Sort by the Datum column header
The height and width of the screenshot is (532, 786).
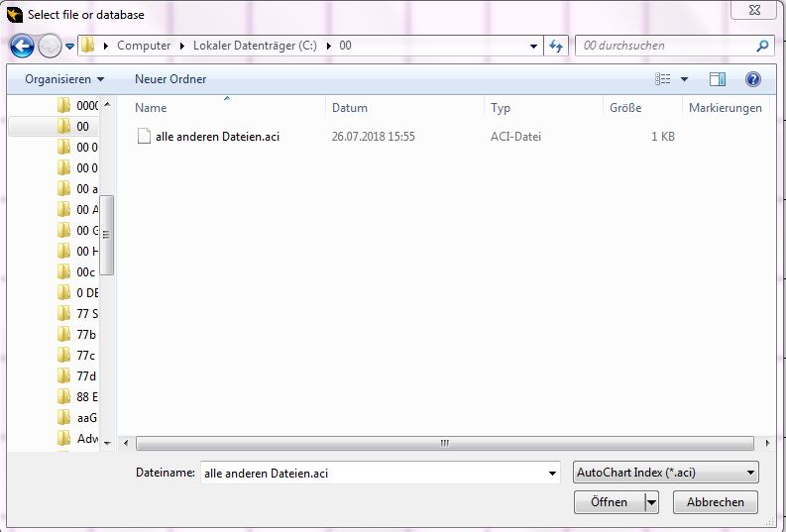[x=350, y=107]
